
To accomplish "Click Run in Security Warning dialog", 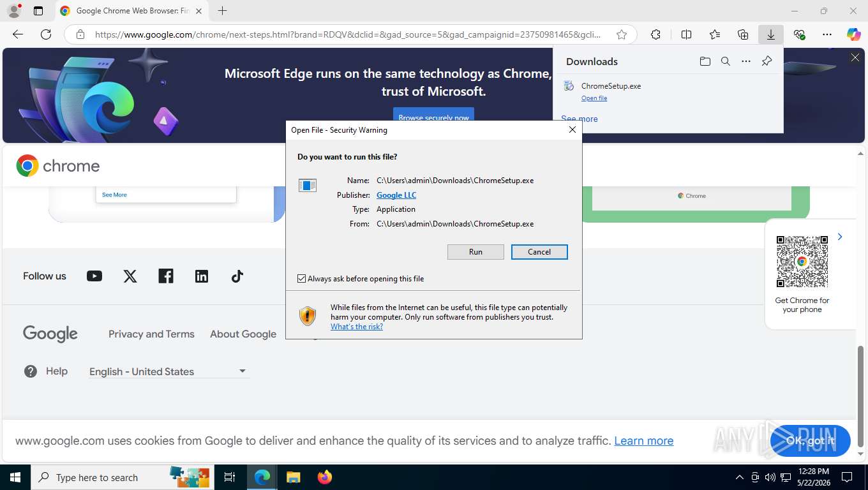I will pyautogui.click(x=475, y=252).
